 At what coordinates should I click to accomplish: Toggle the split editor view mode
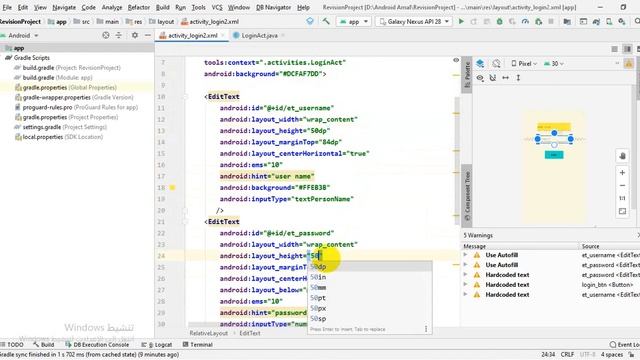coord(627,49)
